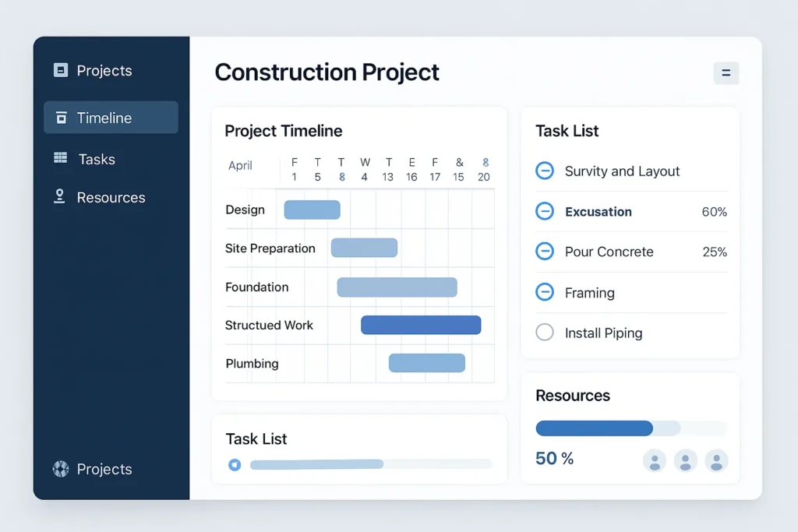Screen dimensions: 798x532
Task: Check the Install Piping empty circle
Action: pyautogui.click(x=545, y=333)
